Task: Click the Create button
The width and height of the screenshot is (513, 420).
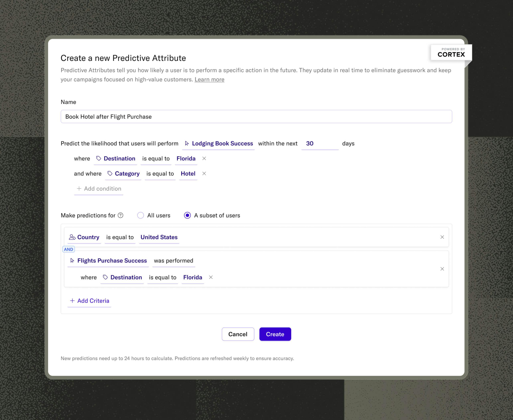Action: point(275,334)
